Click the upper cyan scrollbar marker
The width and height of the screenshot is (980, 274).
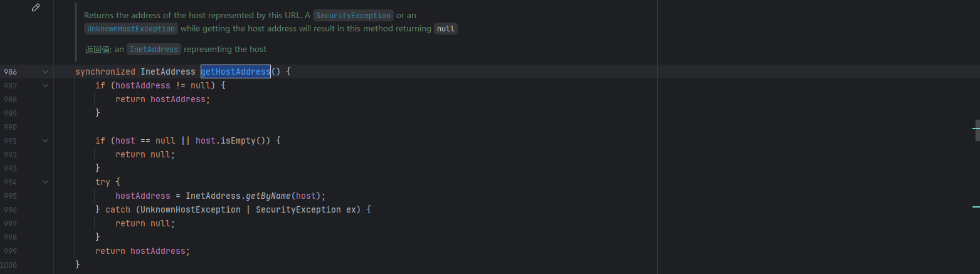click(976, 129)
